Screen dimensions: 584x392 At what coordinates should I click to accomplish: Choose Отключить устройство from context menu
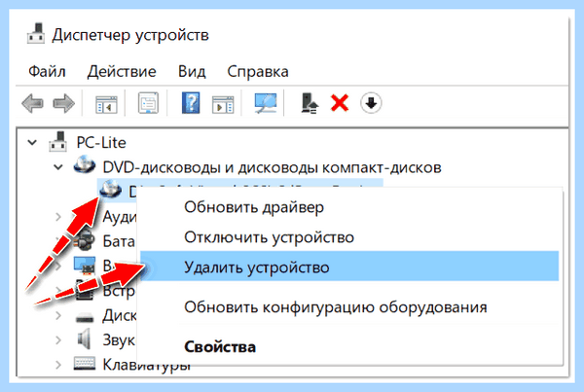pos(349,237)
